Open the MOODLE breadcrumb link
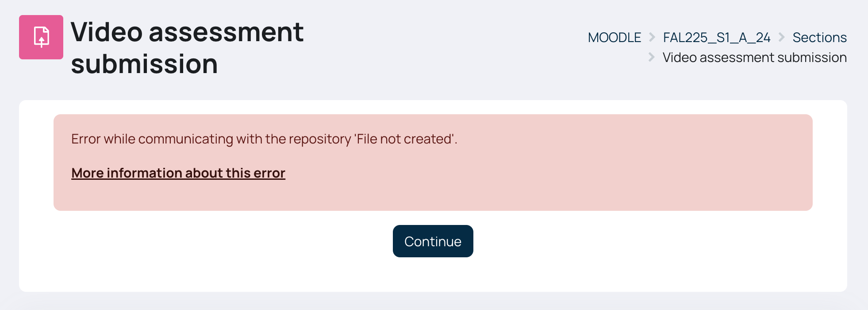Image resolution: width=868 pixels, height=310 pixels. click(614, 38)
